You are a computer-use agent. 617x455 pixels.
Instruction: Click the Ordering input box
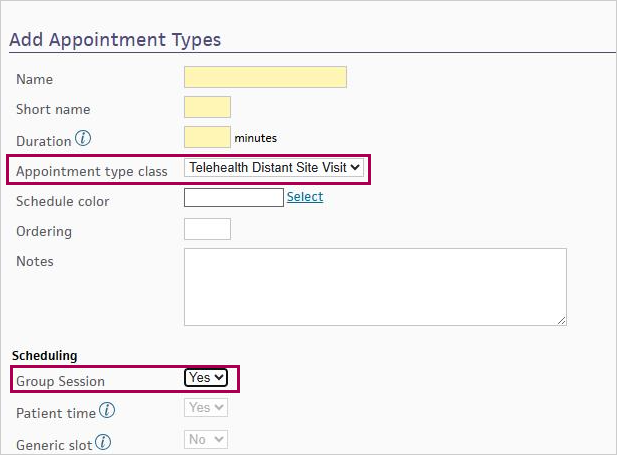click(x=207, y=229)
